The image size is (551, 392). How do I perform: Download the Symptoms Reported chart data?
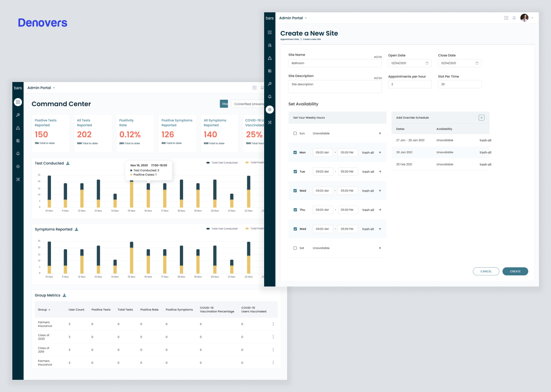click(76, 229)
